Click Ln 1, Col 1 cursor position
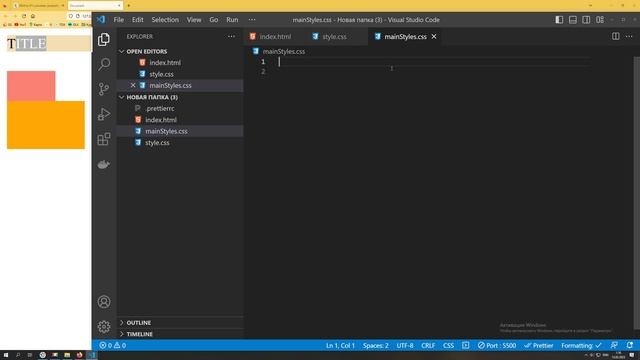Screen dimensions: 640x360 point(340,345)
